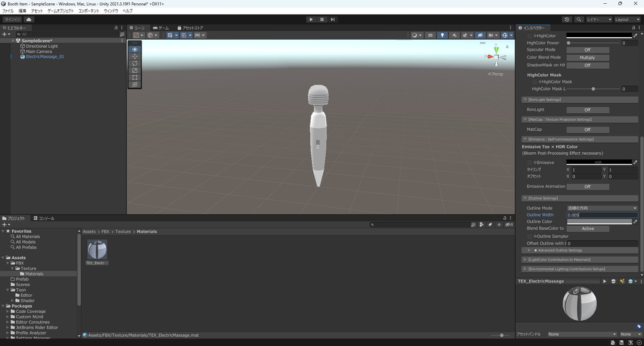Select the Rotate tool in scene toolbar

pos(135,64)
